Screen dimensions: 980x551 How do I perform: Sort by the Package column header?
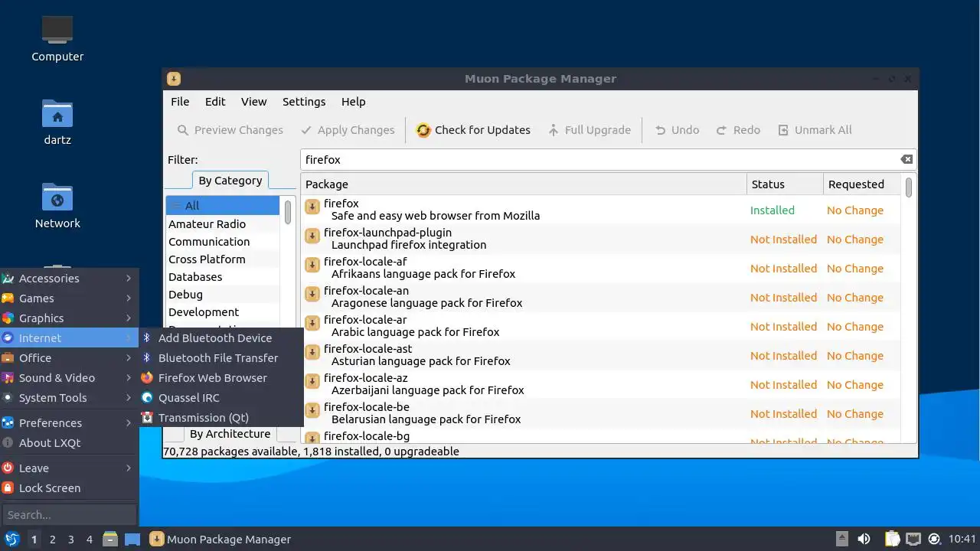coord(524,184)
